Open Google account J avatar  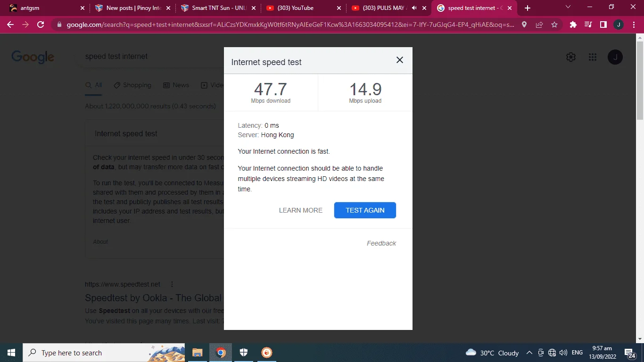point(615,57)
